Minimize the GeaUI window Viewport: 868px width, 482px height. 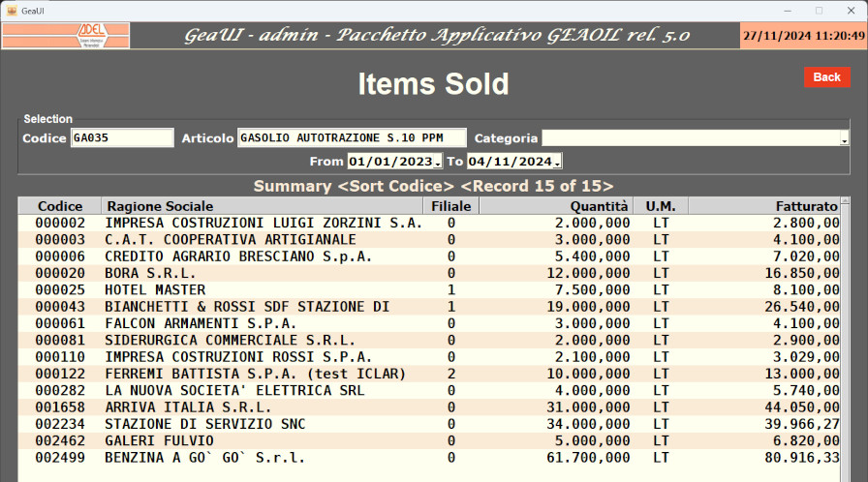(x=788, y=11)
